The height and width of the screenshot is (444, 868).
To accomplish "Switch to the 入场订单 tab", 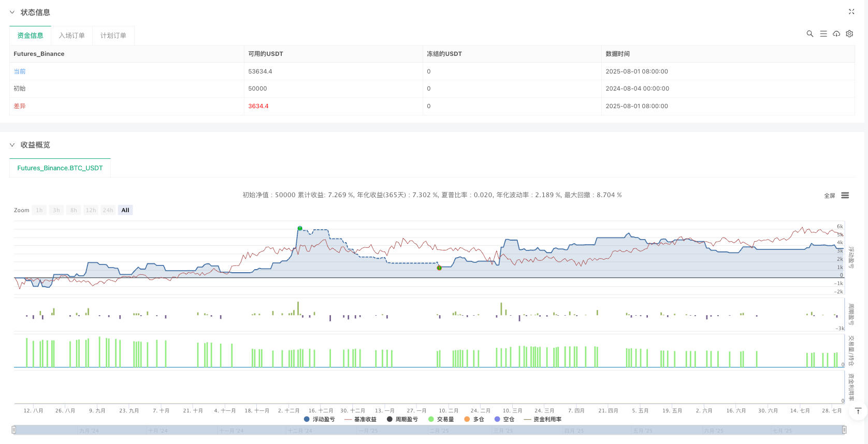I will (x=71, y=35).
